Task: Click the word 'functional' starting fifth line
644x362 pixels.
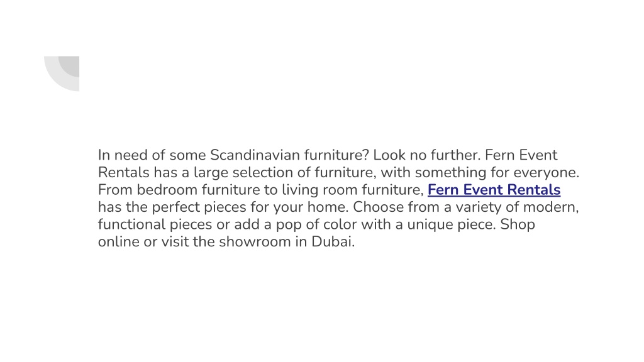Action: [x=131, y=224]
